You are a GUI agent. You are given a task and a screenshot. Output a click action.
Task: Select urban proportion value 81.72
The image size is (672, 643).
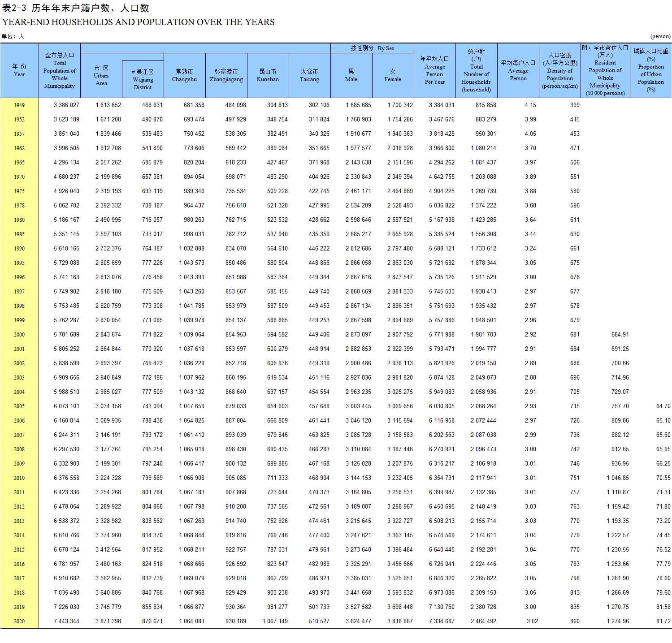tap(663, 621)
